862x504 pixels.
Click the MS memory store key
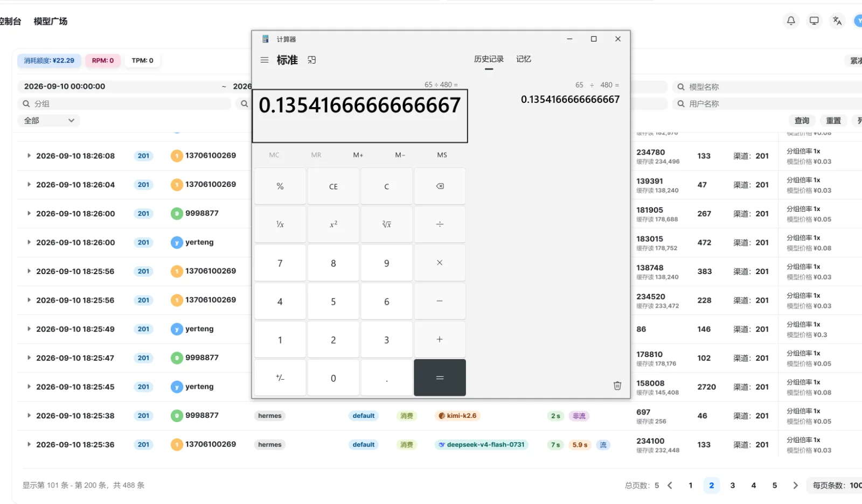[x=442, y=155]
